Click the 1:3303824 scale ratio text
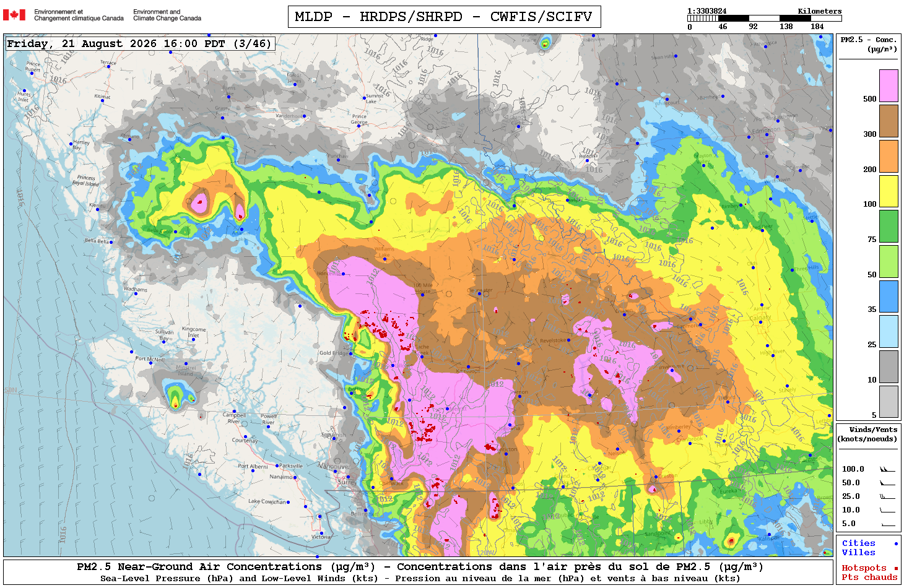 point(707,11)
